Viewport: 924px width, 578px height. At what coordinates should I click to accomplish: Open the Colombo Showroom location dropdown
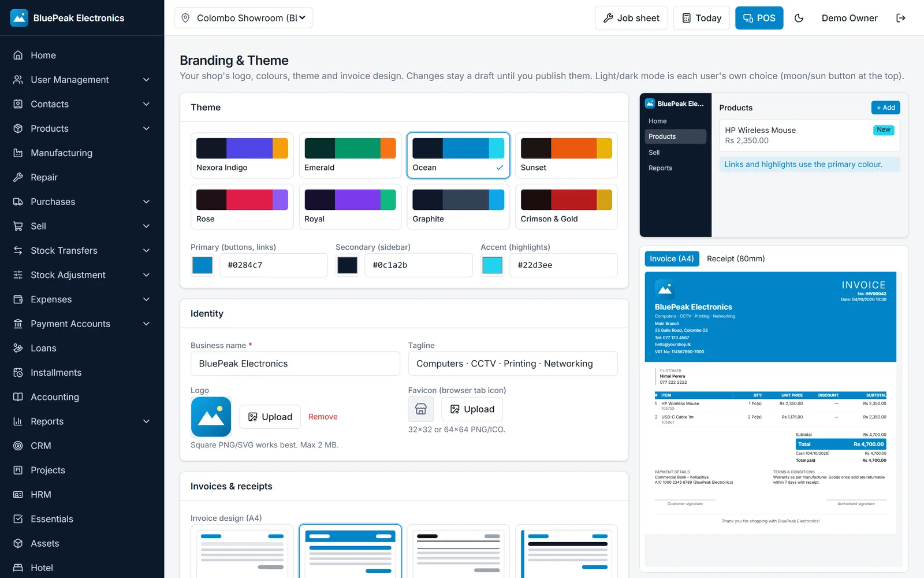[244, 18]
